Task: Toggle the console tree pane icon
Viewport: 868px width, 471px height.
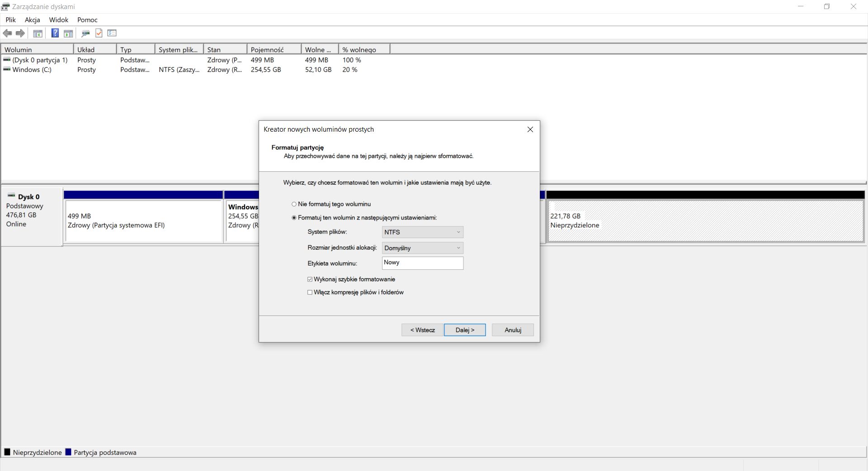Action: (x=38, y=33)
